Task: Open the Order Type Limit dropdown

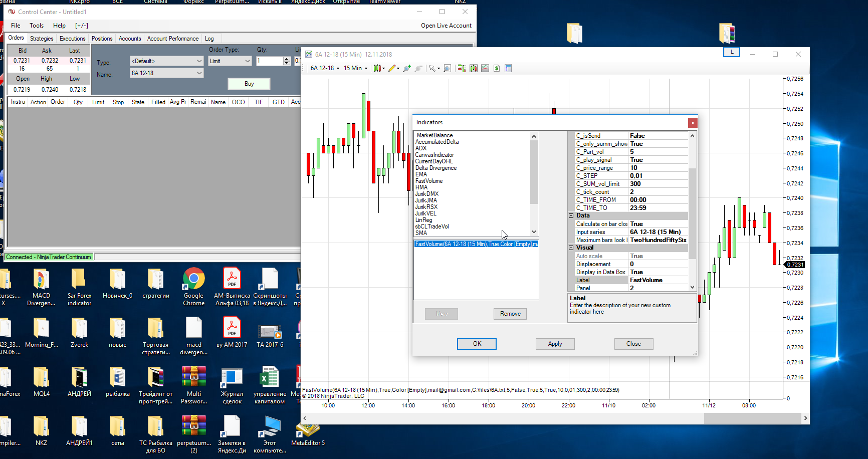Action: coord(230,61)
